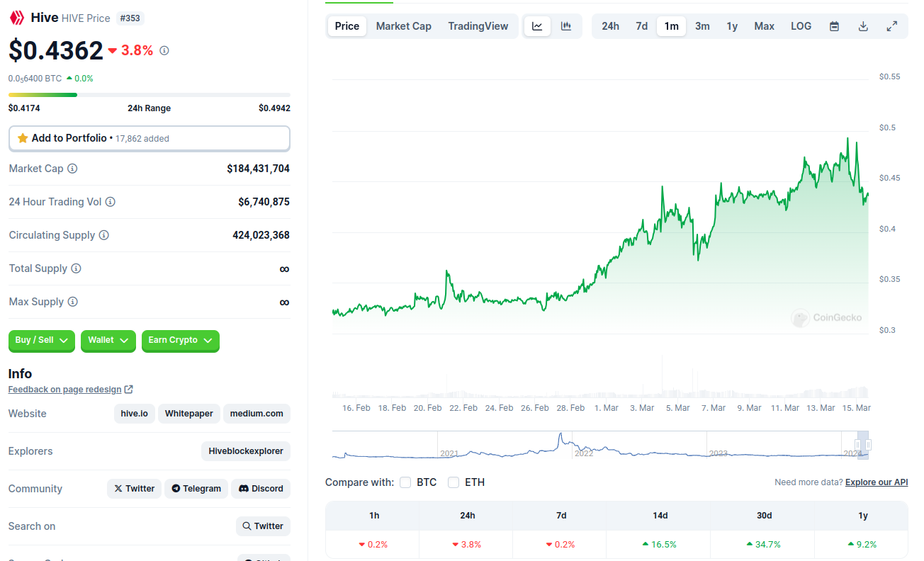Click the right handle of chart range navigator
The width and height of the screenshot is (924, 561).
point(868,445)
